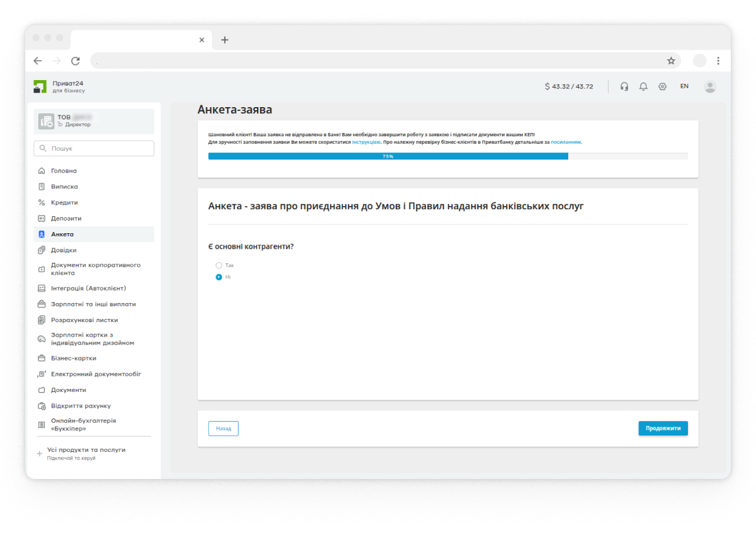Select the 'Так' radio option
This screenshot has height=542, width=756.
click(219, 265)
